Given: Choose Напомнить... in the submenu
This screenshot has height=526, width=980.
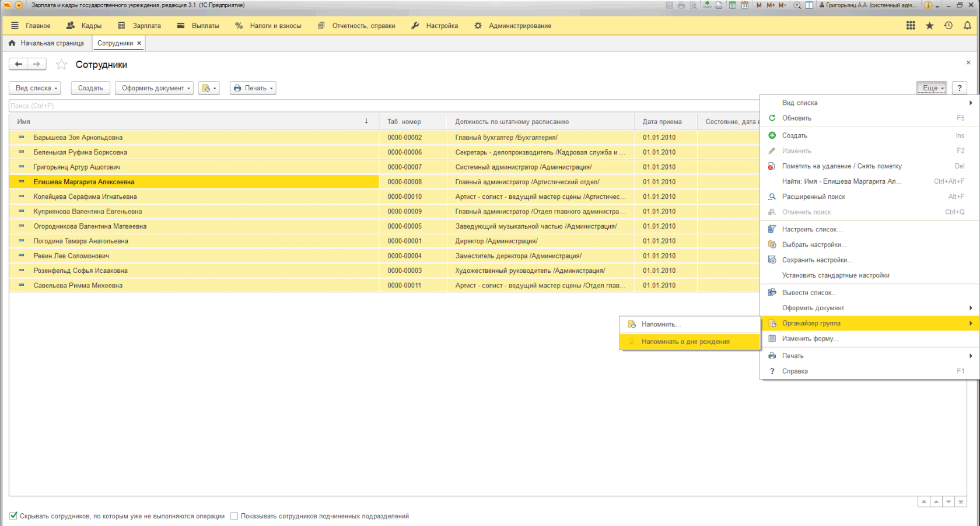Looking at the screenshot, I should click(x=690, y=324).
